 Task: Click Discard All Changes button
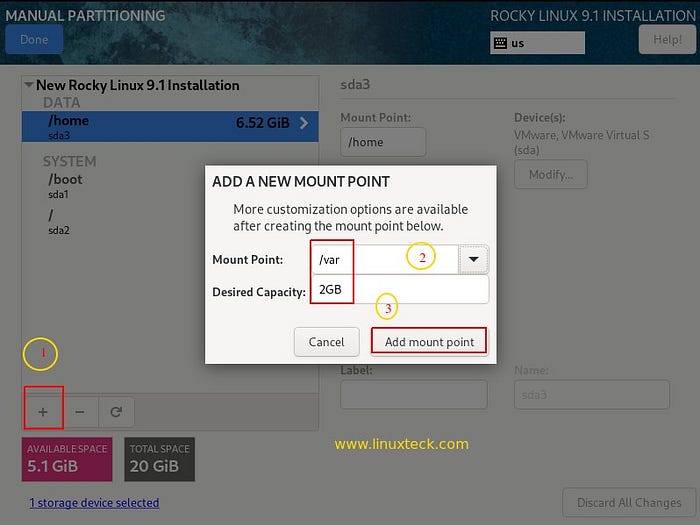[x=629, y=503]
